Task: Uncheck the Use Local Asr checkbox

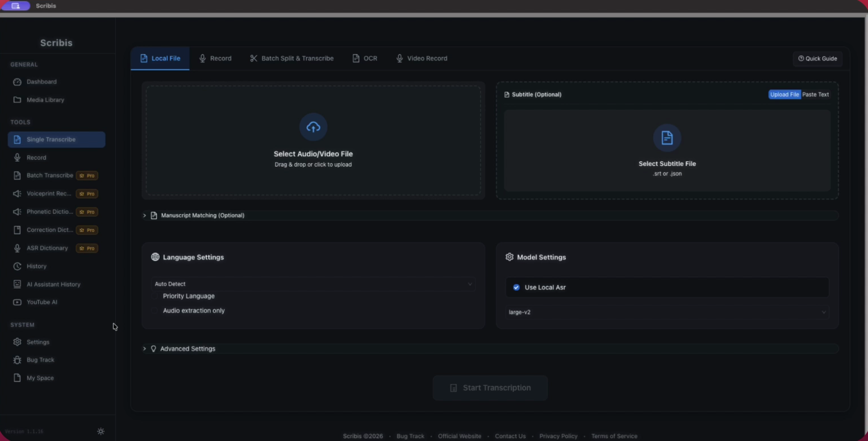Action: (516, 288)
